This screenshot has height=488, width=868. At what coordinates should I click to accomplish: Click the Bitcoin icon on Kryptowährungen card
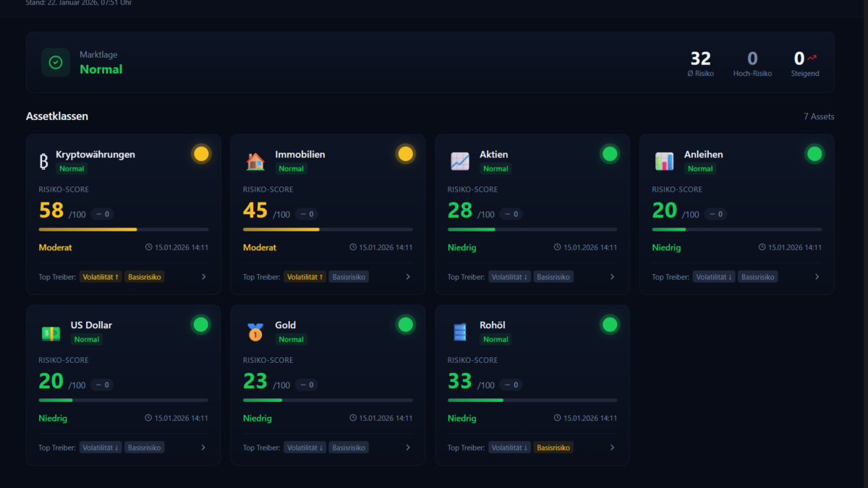(x=44, y=161)
